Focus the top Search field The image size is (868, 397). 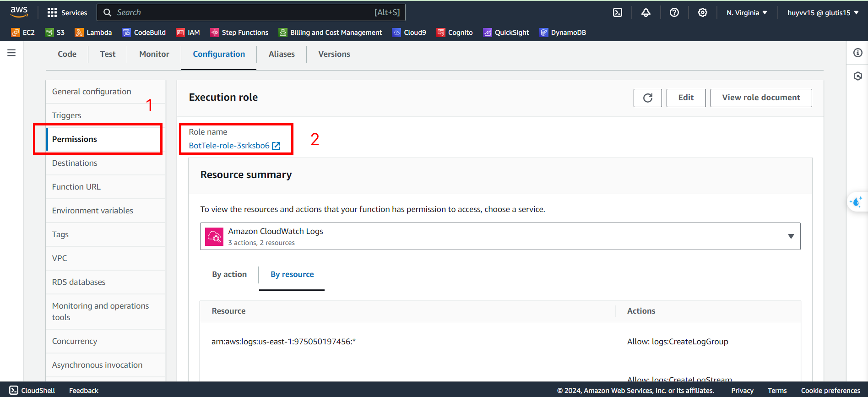pos(251,12)
